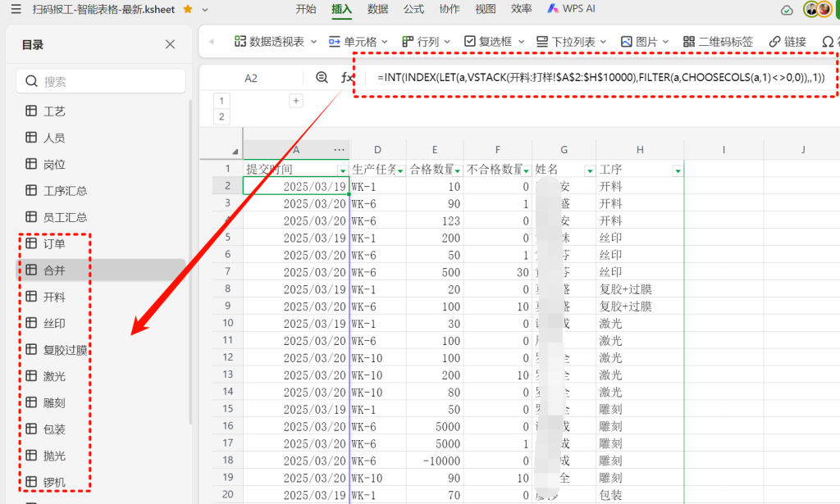
Task: Open 生产任务 filter dropdown
Action: [400, 170]
